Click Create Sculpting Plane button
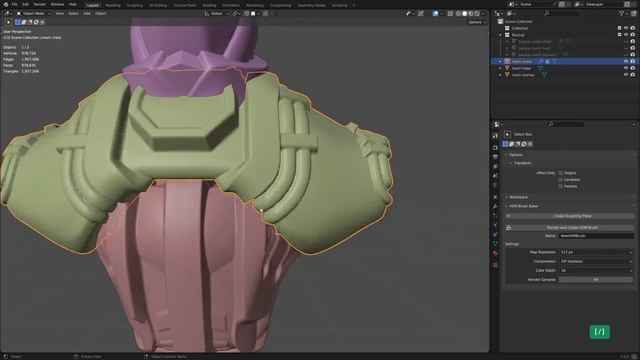Image resolution: width=640 pixels, height=360 pixels. (x=570, y=216)
